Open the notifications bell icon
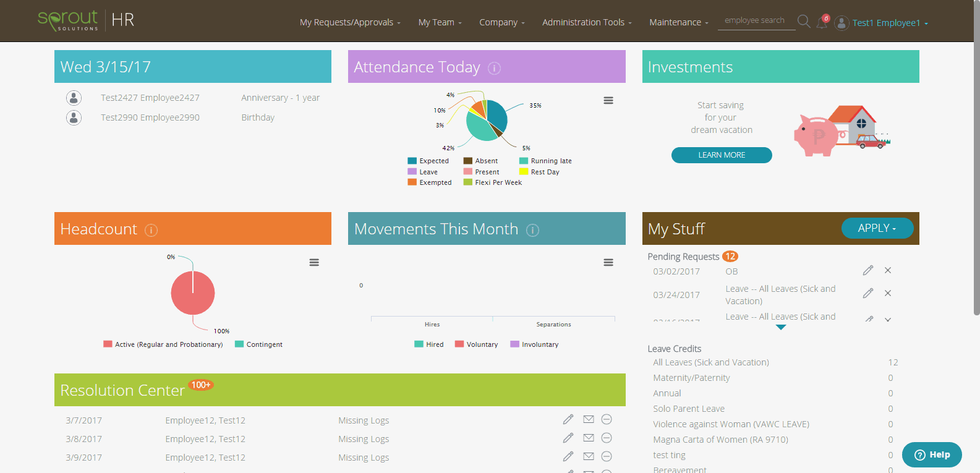Image resolution: width=980 pixels, height=473 pixels. pos(822,22)
